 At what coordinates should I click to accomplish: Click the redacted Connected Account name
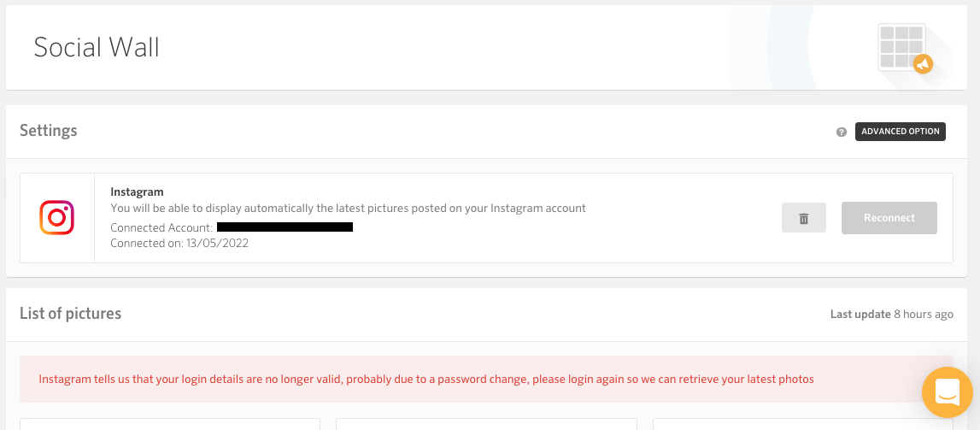(285, 227)
